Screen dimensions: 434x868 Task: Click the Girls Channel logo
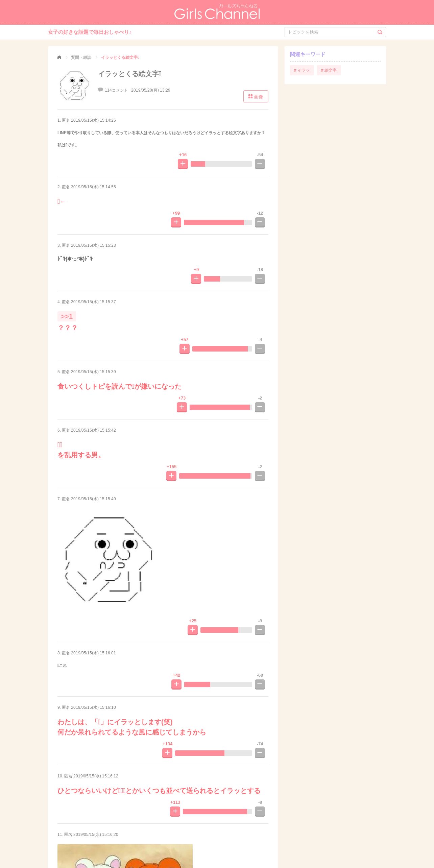coord(217,13)
